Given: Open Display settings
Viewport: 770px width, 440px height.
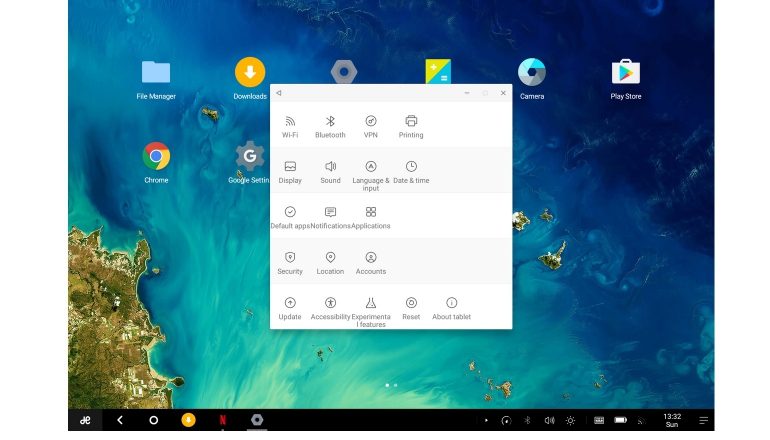Looking at the screenshot, I should (290, 171).
